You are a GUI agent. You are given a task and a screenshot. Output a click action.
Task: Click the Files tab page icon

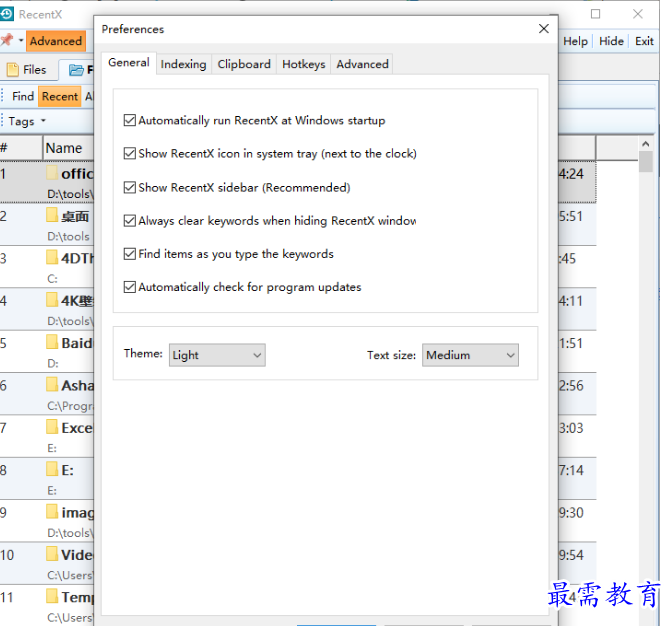tap(13, 70)
